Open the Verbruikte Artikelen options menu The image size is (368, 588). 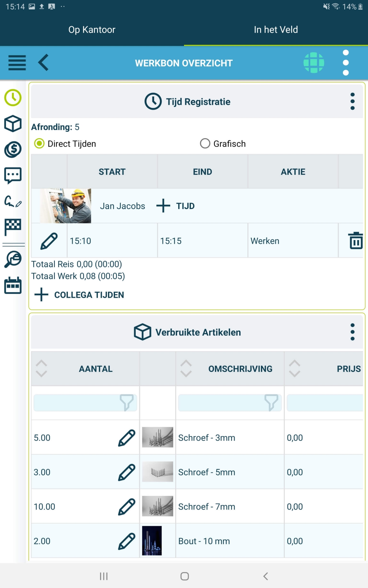point(352,332)
